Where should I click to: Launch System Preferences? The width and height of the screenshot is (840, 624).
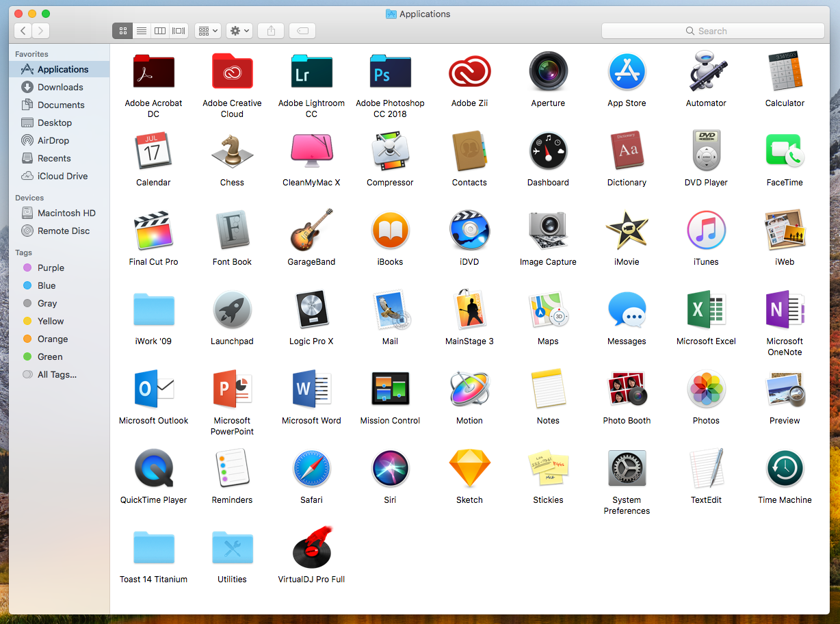[x=627, y=468]
